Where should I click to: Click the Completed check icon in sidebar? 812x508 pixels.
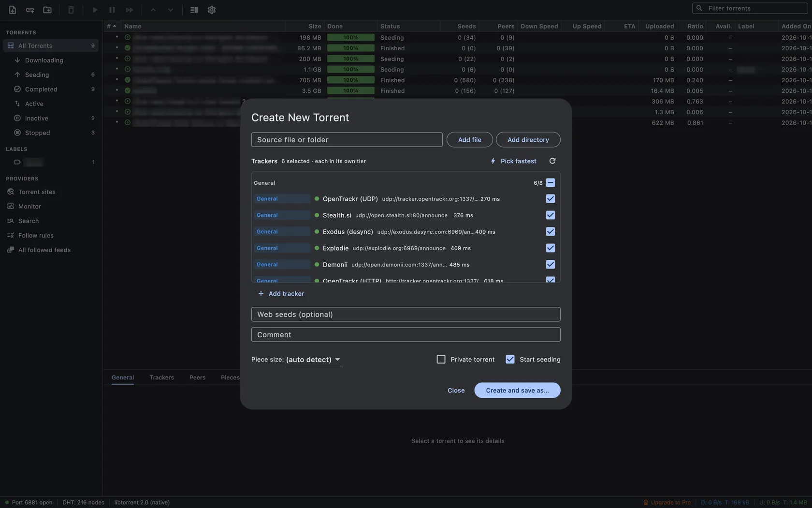pos(17,89)
